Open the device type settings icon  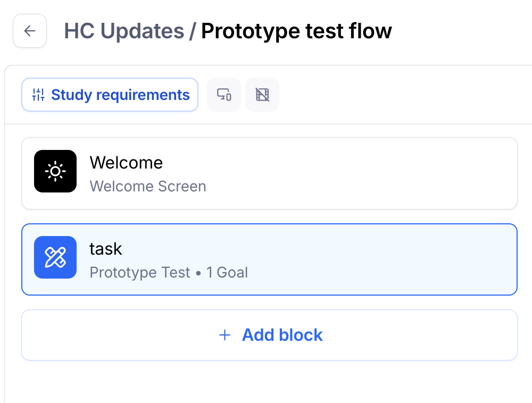click(224, 95)
